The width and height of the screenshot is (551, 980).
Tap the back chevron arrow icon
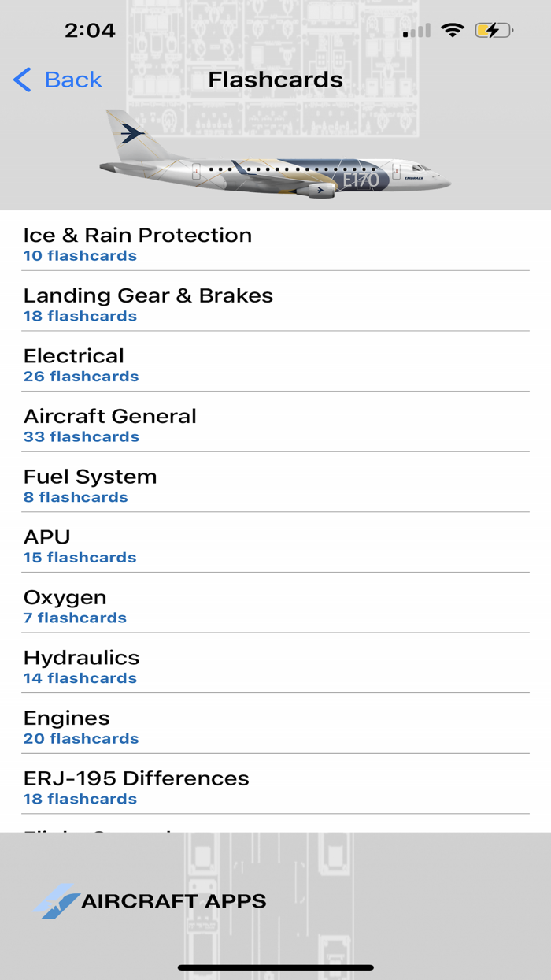coord(20,80)
